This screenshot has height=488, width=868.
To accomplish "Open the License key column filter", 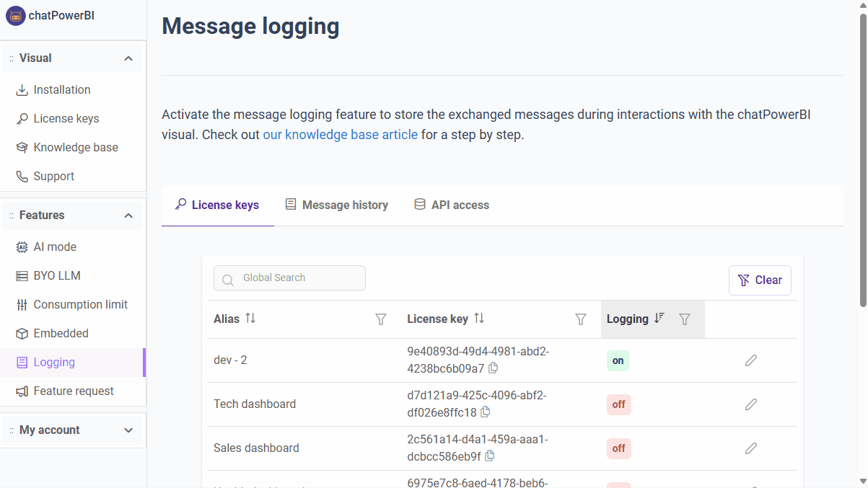I will 580,319.
